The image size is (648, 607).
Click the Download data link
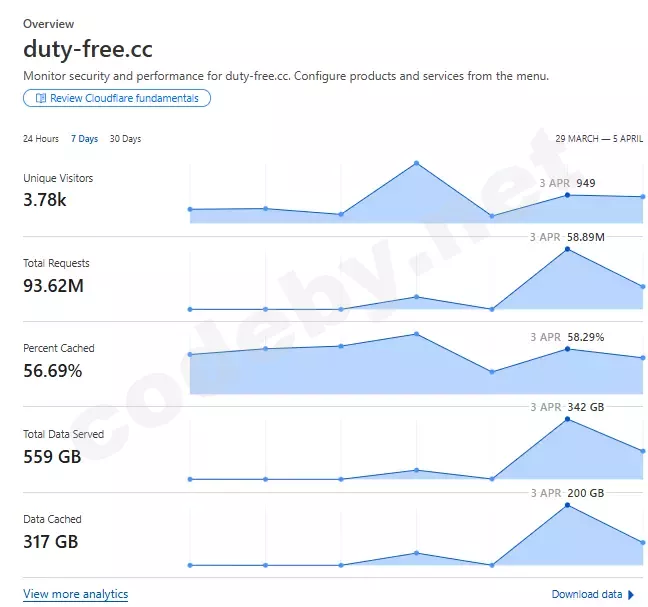pyautogui.click(x=587, y=594)
